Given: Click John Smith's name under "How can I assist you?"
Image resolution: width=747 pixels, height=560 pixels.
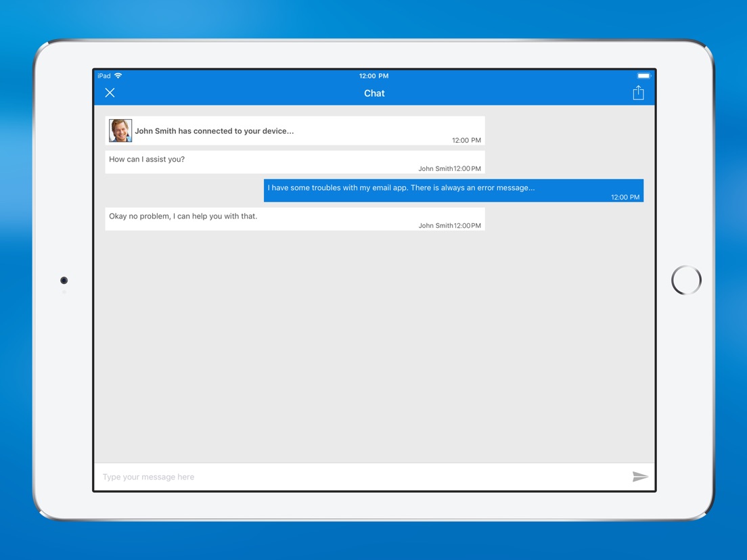Looking at the screenshot, I should coord(435,168).
